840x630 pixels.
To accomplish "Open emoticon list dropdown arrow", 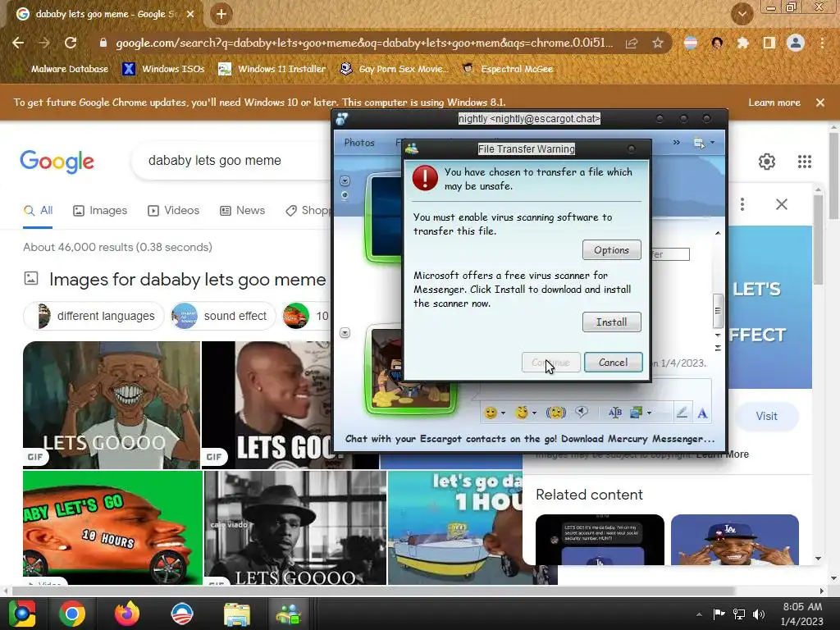I will point(503,413).
